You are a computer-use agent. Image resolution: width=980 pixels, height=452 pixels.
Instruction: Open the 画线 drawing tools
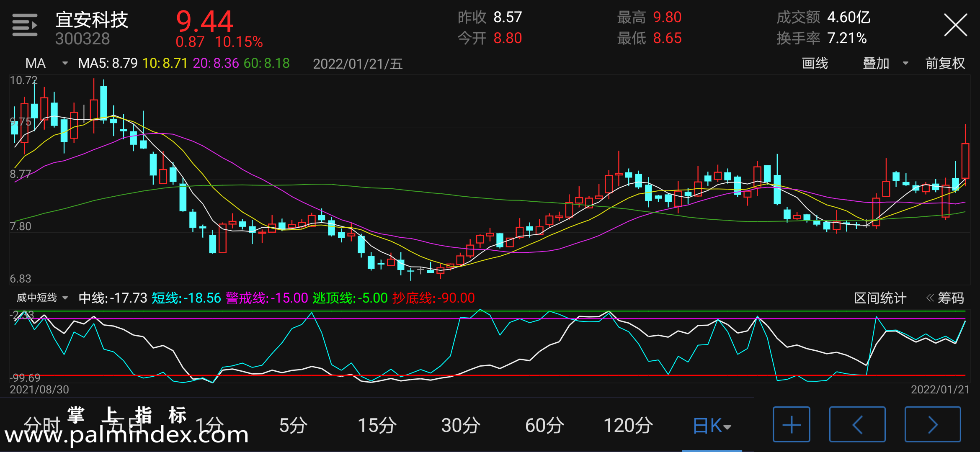[x=815, y=63]
